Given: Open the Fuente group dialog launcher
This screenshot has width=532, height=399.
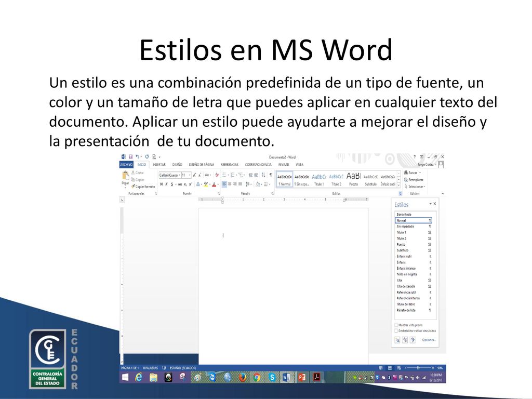Looking at the screenshot, I should (219, 193).
